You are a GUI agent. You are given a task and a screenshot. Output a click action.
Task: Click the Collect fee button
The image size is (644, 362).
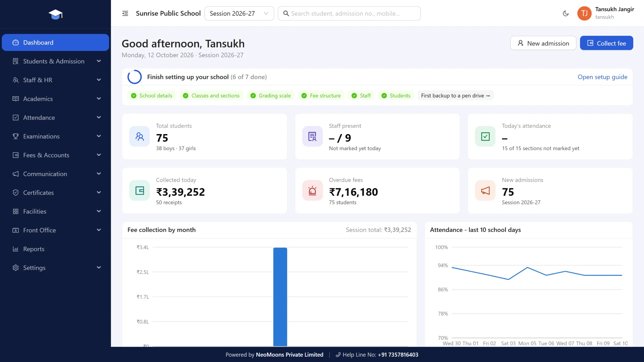(606, 43)
